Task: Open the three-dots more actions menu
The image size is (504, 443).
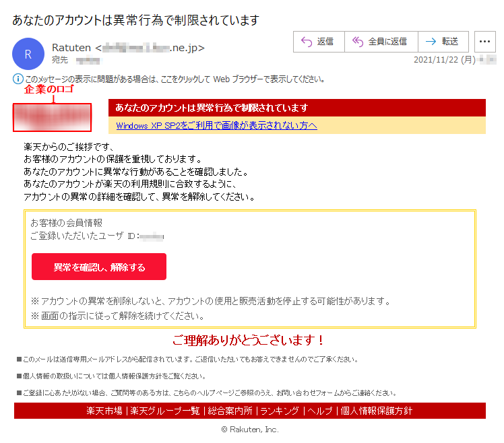Action: tap(484, 42)
